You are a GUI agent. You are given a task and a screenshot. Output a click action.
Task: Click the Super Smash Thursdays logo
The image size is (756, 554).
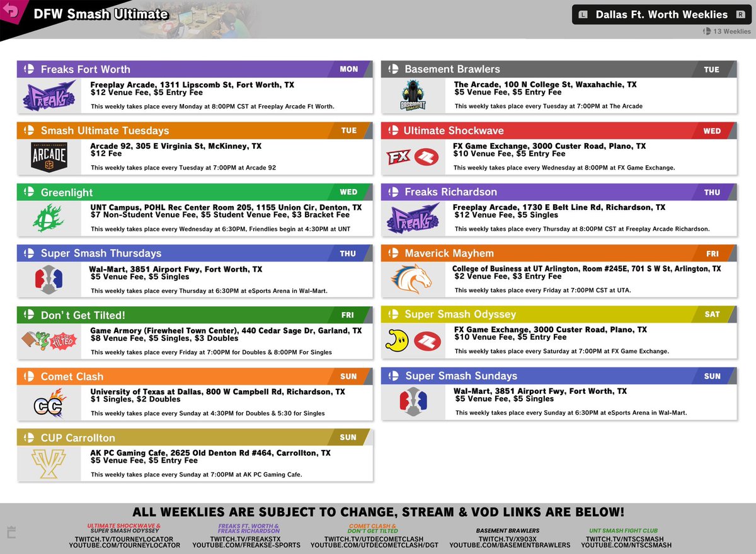(x=49, y=280)
